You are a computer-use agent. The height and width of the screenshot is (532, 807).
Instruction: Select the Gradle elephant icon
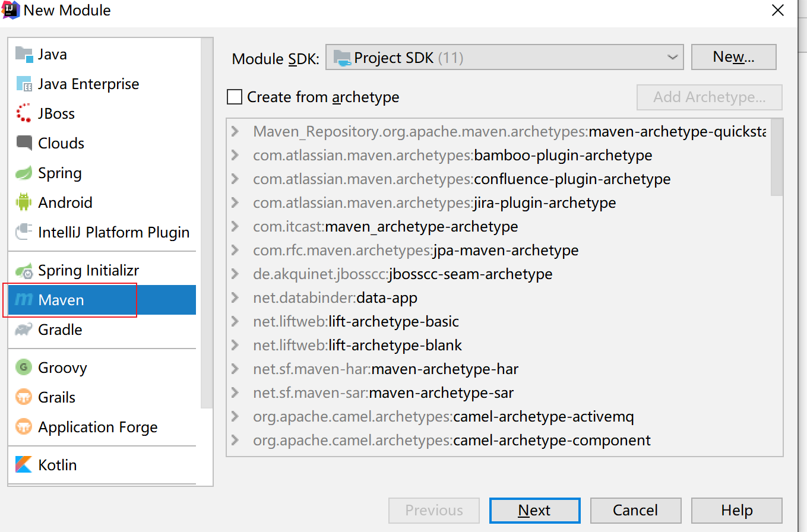click(x=24, y=330)
